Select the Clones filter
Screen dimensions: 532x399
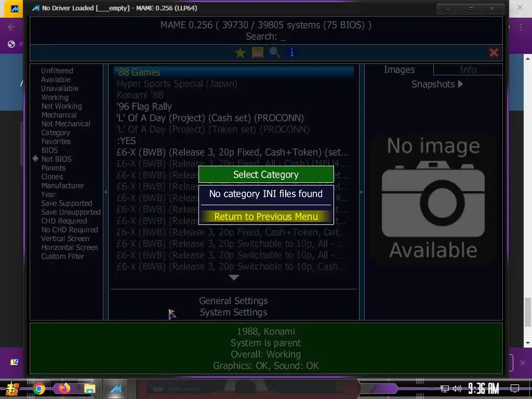pos(52,177)
